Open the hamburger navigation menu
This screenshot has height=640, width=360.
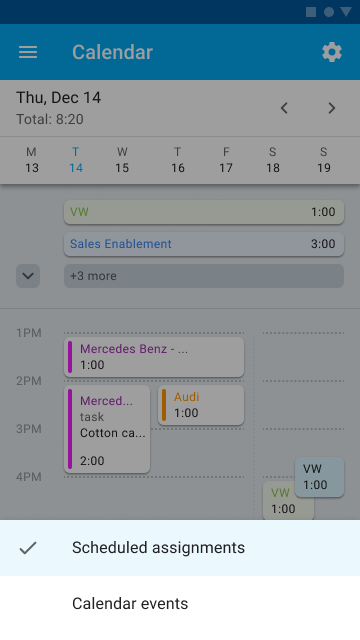(28, 52)
